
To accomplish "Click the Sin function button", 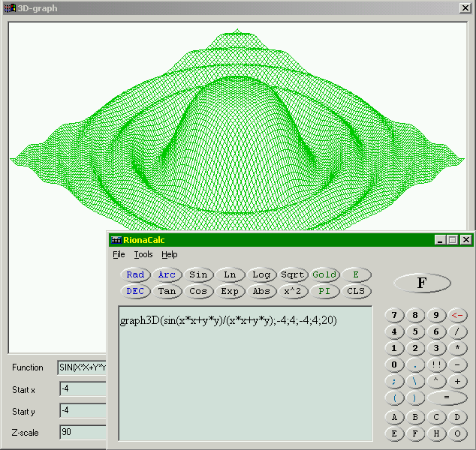I will (x=198, y=274).
